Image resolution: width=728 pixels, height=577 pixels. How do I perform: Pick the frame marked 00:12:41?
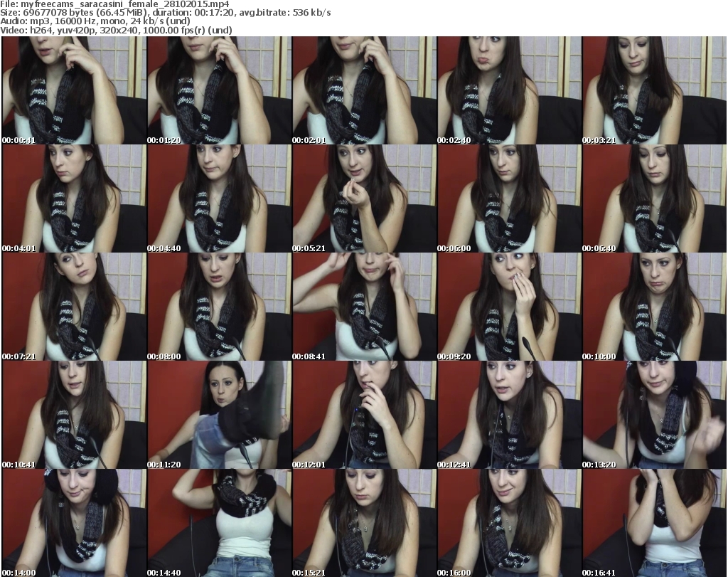(x=509, y=415)
